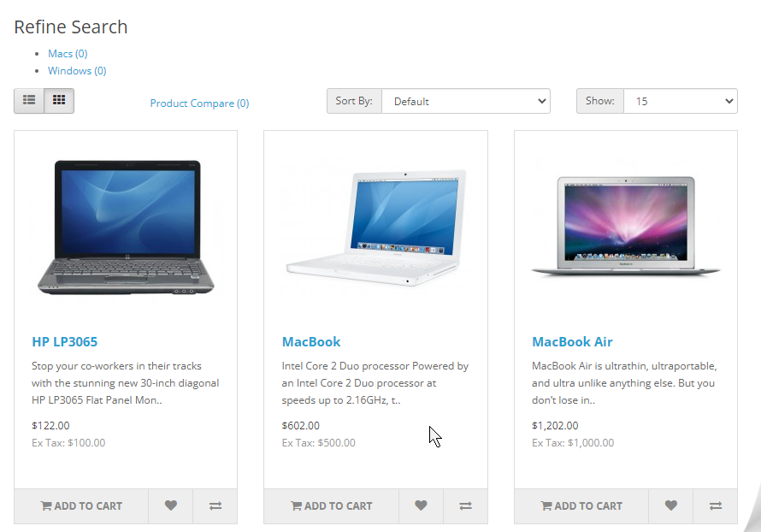Add MacBook to wish list
The width and height of the screenshot is (761, 532).
pos(421,505)
